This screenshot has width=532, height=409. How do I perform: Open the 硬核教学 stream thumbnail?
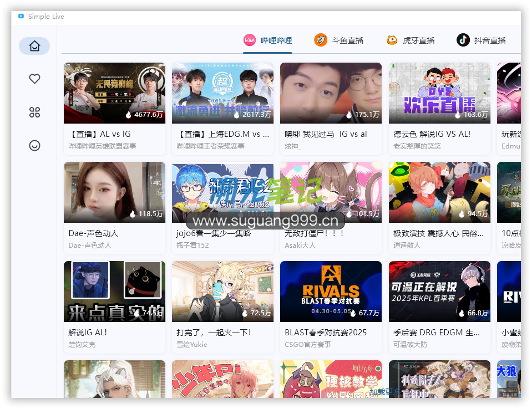(x=331, y=379)
